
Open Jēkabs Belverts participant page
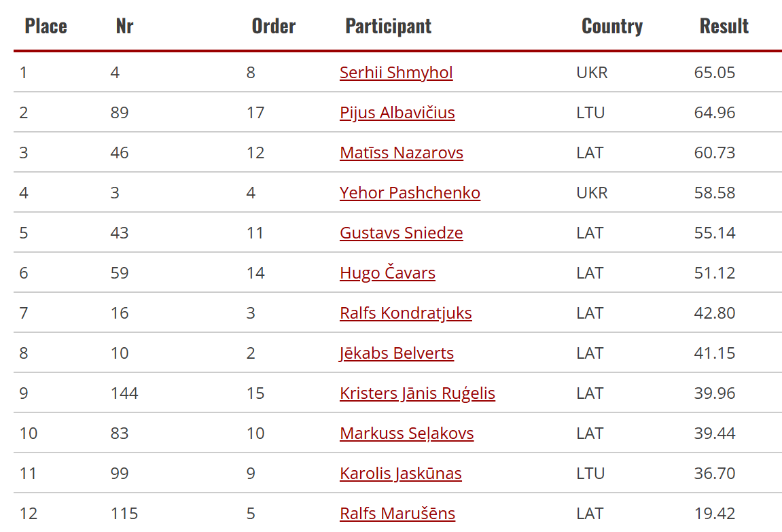397,353
